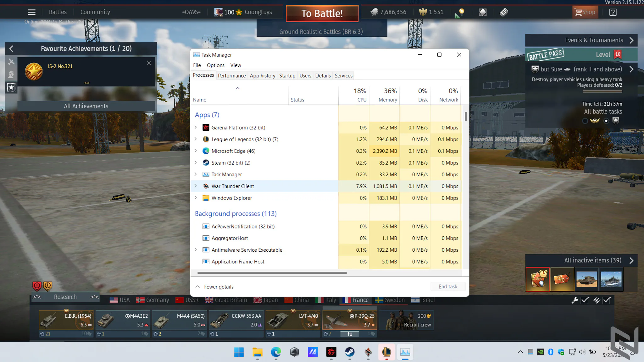Open the Options menu in Task Manager
The image size is (644, 362).
[215, 65]
